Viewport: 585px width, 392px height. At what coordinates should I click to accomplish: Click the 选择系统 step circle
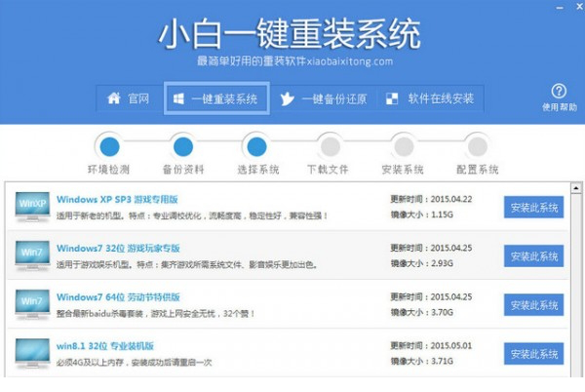point(257,146)
